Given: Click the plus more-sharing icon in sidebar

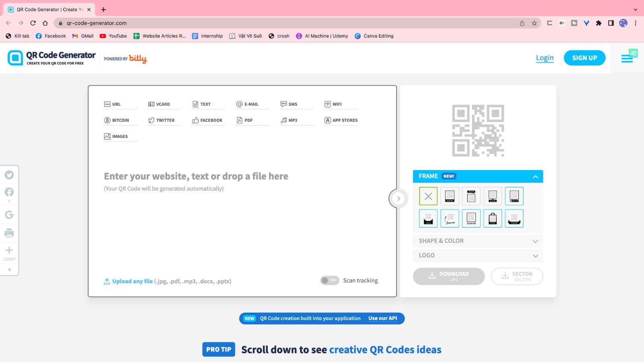Looking at the screenshot, I should pyautogui.click(x=9, y=250).
